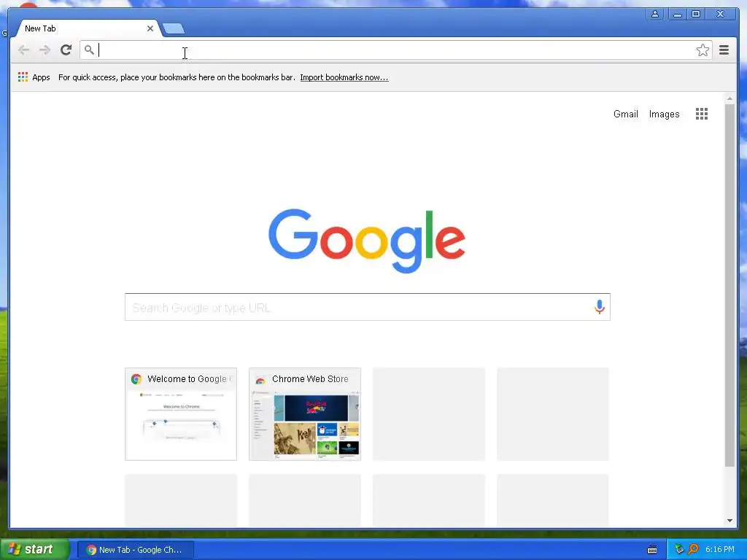The height and width of the screenshot is (560, 747).
Task: Click Import bookmarks now link
Action: pos(344,77)
